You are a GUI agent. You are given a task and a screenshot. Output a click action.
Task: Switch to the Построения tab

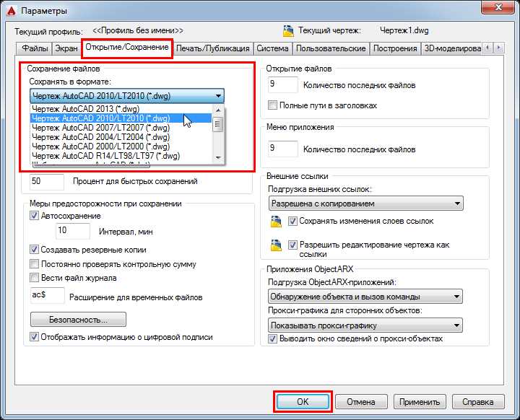(395, 48)
